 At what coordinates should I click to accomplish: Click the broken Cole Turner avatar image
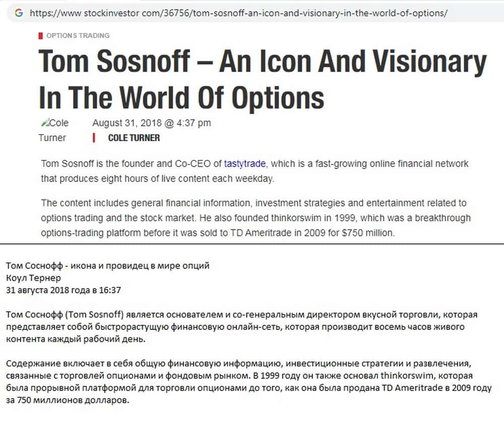(44, 123)
